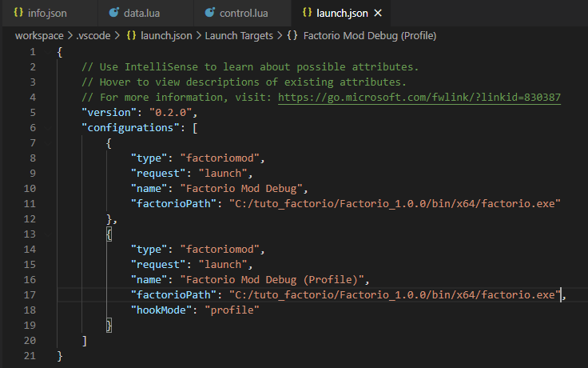Screen dimensions: 588x368
Task: Close the launch.json tab
Action: click(378, 14)
